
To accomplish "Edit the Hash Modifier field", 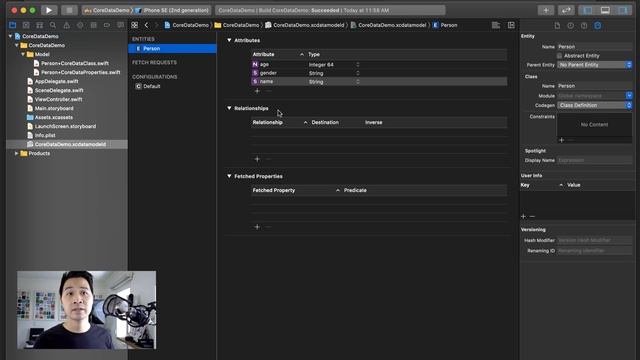I will point(595,240).
